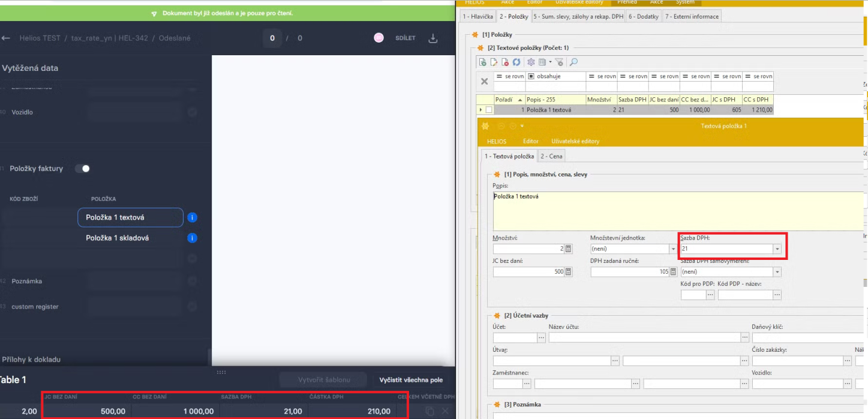Show info for Položka 1 textová

pos(192,217)
